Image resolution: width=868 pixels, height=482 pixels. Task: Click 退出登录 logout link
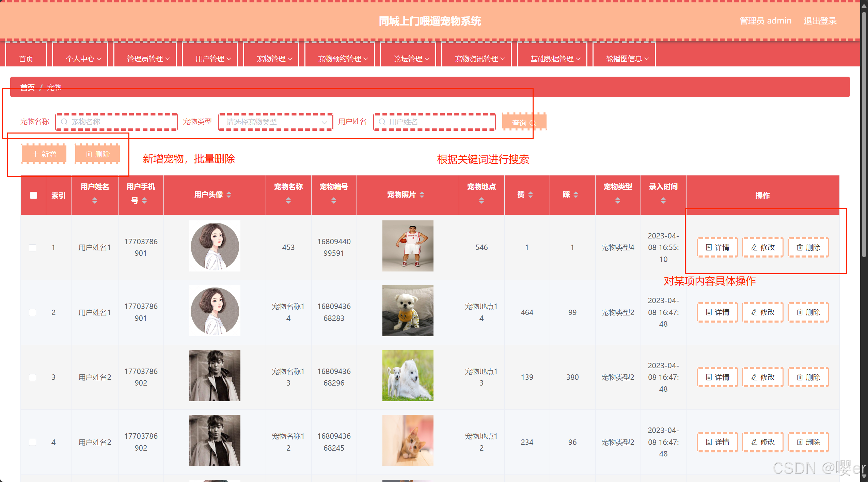tap(820, 21)
